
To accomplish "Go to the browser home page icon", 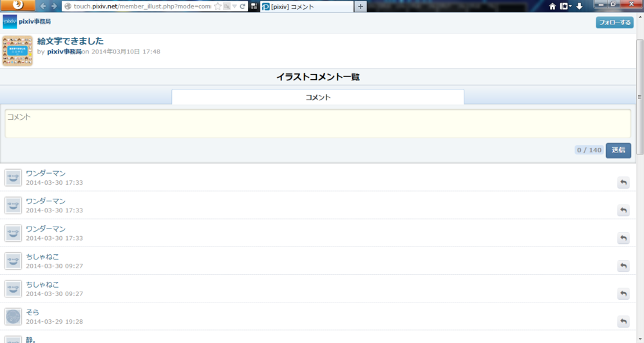I will (x=553, y=6).
